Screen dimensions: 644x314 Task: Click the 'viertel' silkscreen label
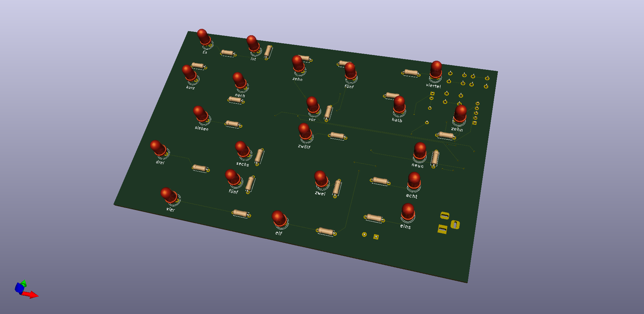point(433,86)
